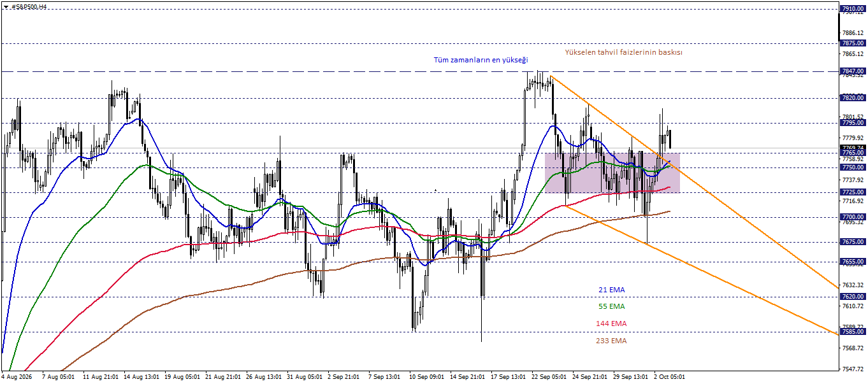
Task: Click the '7 Aug 05:01' time axis label
Action: tap(59, 376)
